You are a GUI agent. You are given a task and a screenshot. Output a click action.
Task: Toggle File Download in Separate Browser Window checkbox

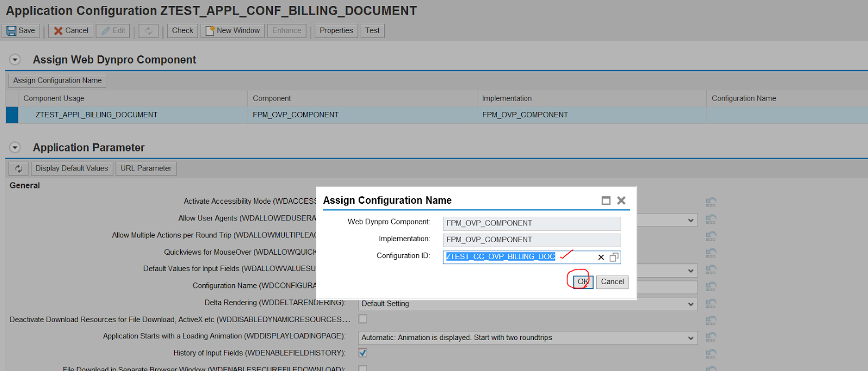point(363,368)
